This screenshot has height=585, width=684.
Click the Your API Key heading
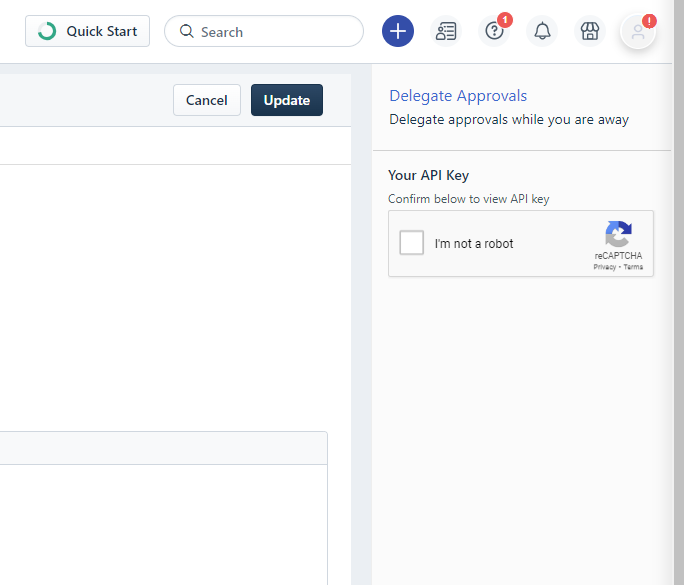tap(428, 175)
